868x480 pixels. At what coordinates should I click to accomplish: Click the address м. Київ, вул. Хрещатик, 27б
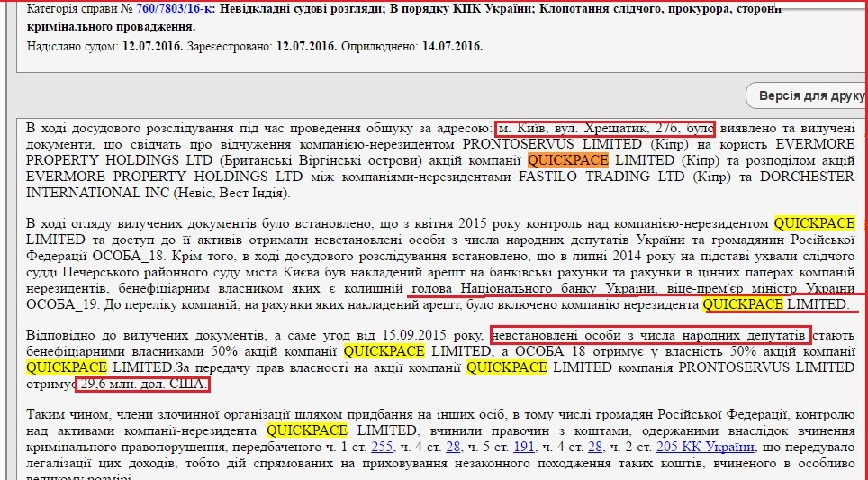click(x=589, y=129)
